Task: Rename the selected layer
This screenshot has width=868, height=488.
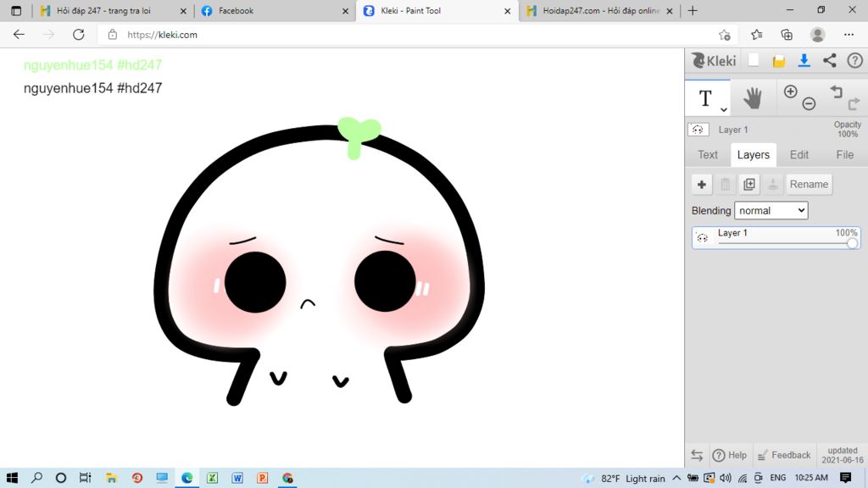Action: click(809, 184)
